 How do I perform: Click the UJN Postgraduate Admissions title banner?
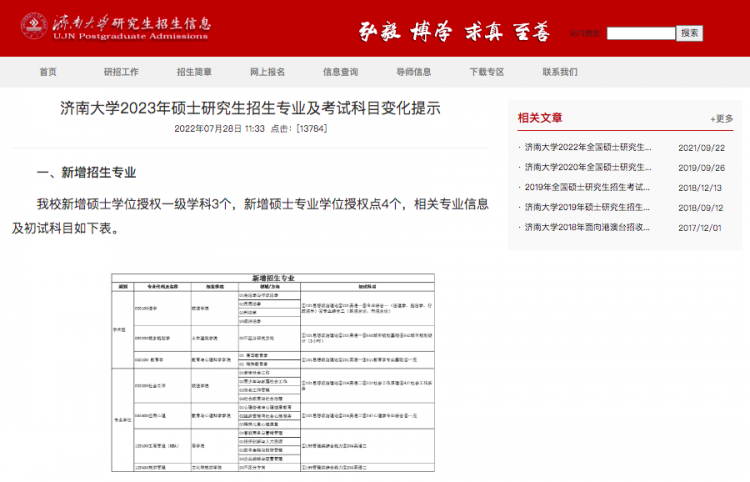pos(132,27)
